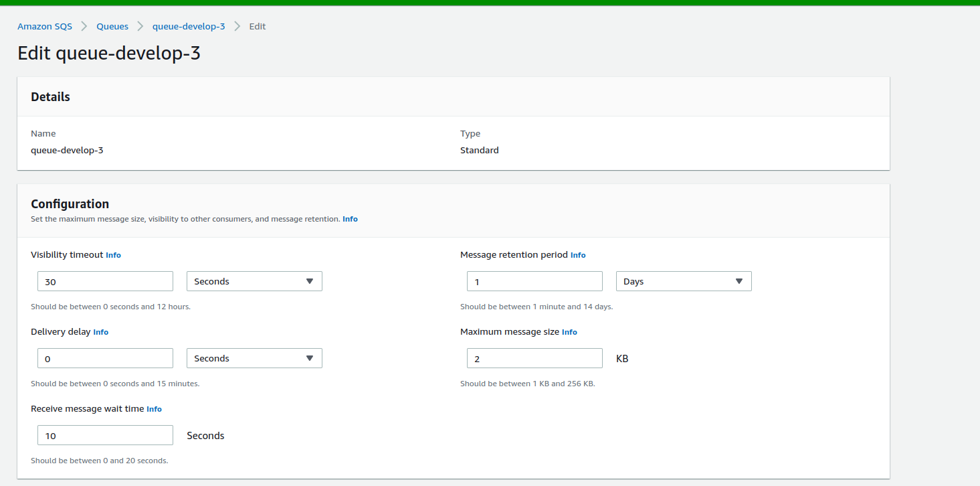Expand the delivery delay units dropdown

pos(254,358)
